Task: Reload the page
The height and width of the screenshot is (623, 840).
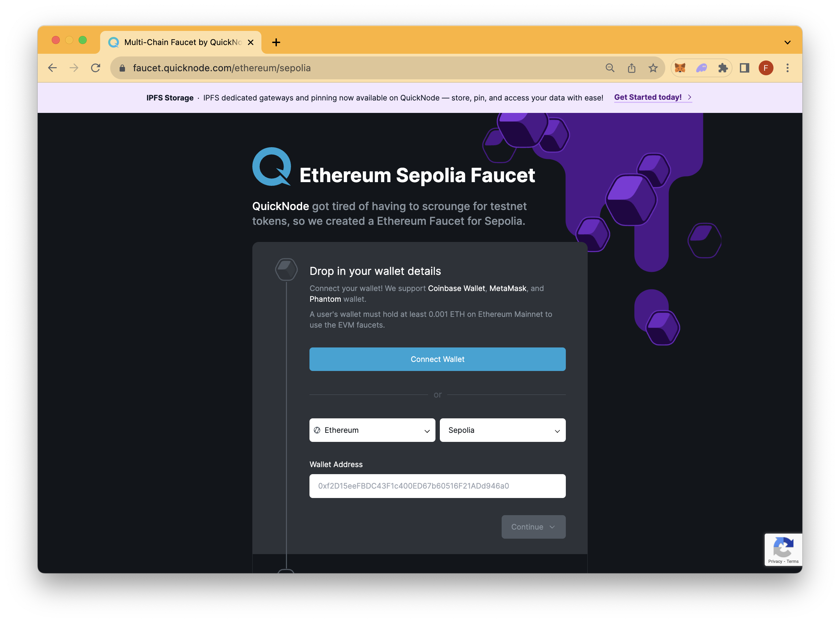Action: (x=96, y=68)
